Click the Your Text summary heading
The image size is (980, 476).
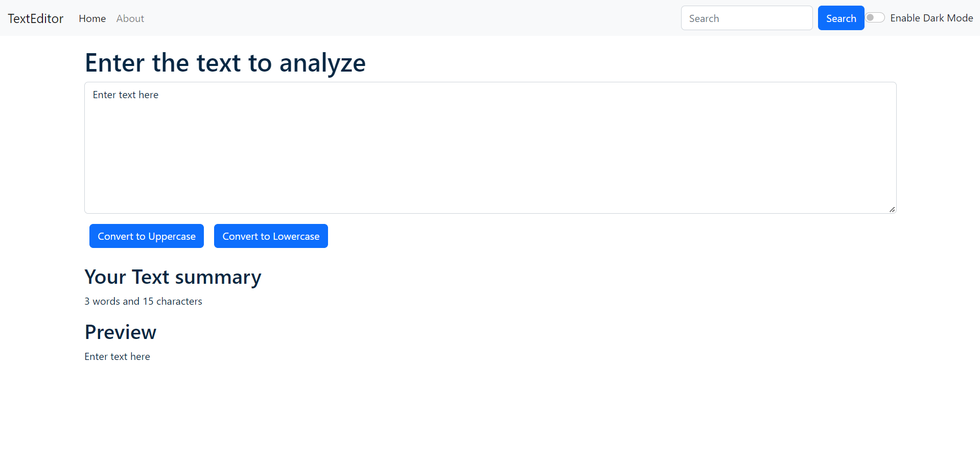tap(173, 277)
